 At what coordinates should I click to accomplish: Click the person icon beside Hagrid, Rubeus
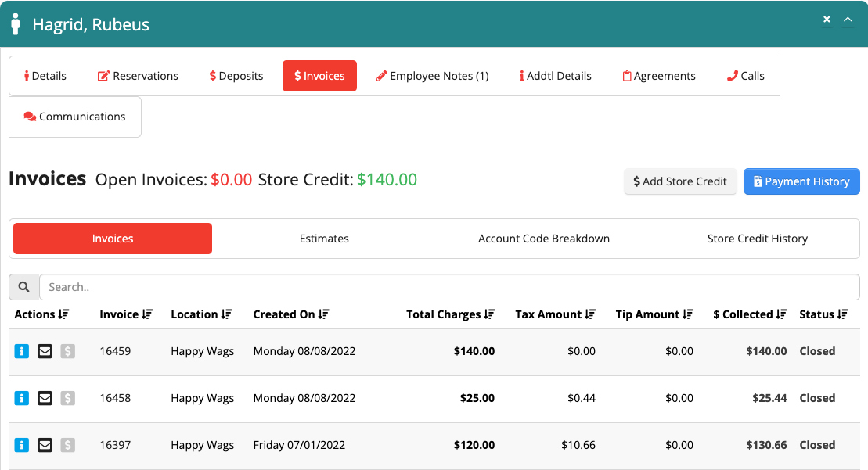point(16,24)
